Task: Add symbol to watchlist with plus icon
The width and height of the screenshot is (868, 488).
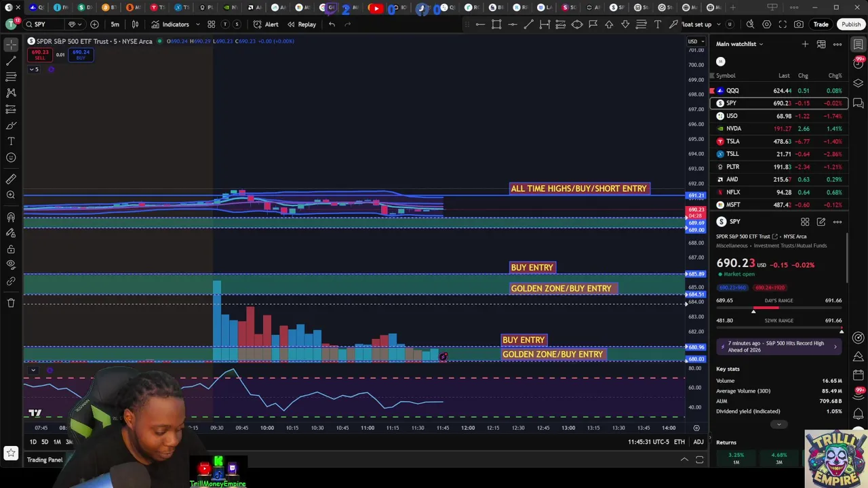Action: click(805, 44)
